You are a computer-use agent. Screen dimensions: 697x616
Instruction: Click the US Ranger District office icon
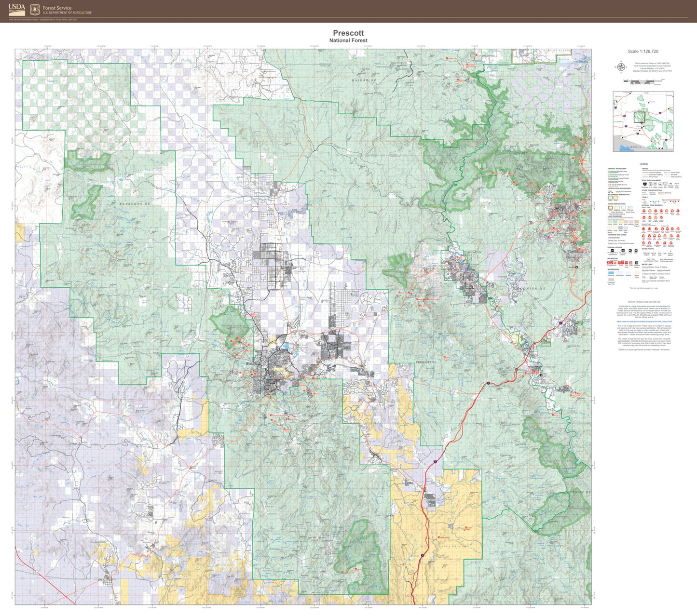point(623,251)
